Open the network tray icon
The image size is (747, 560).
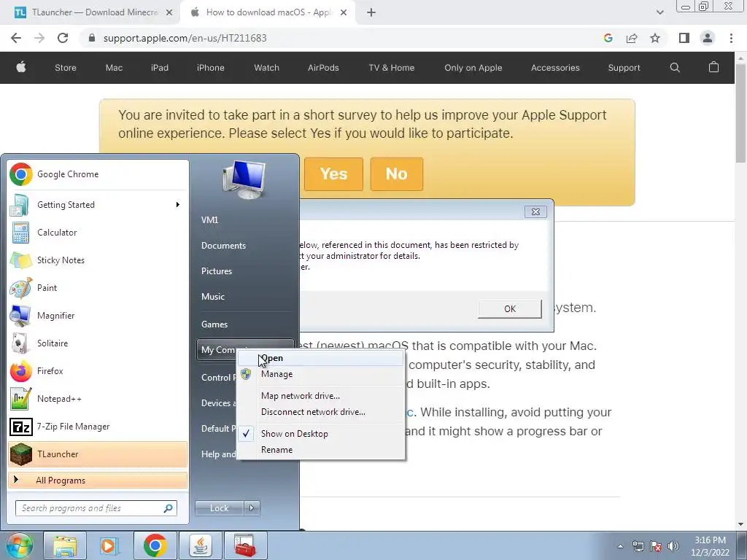[638, 546]
